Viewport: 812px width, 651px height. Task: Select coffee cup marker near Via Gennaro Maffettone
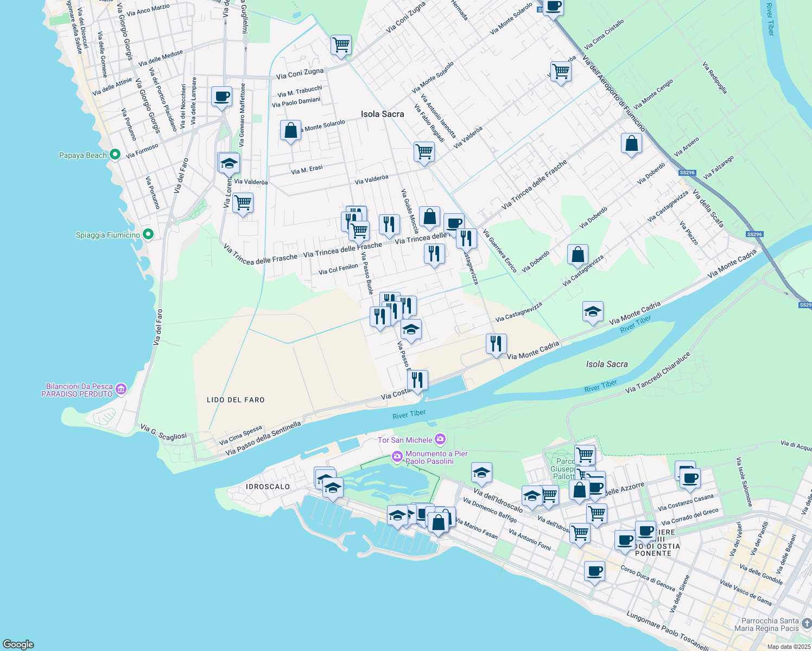click(x=221, y=97)
